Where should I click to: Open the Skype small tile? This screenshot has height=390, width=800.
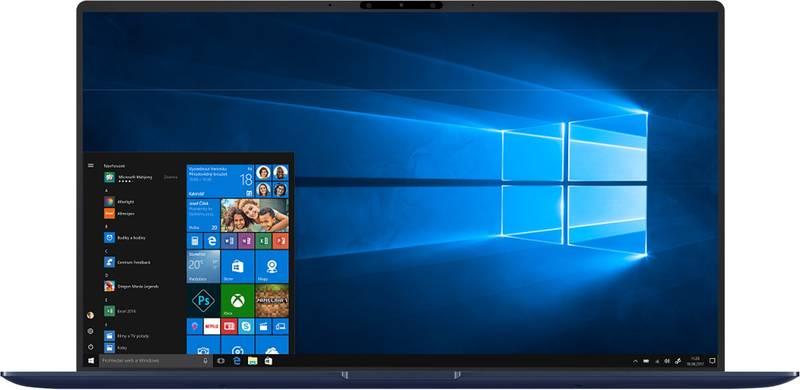[246, 326]
